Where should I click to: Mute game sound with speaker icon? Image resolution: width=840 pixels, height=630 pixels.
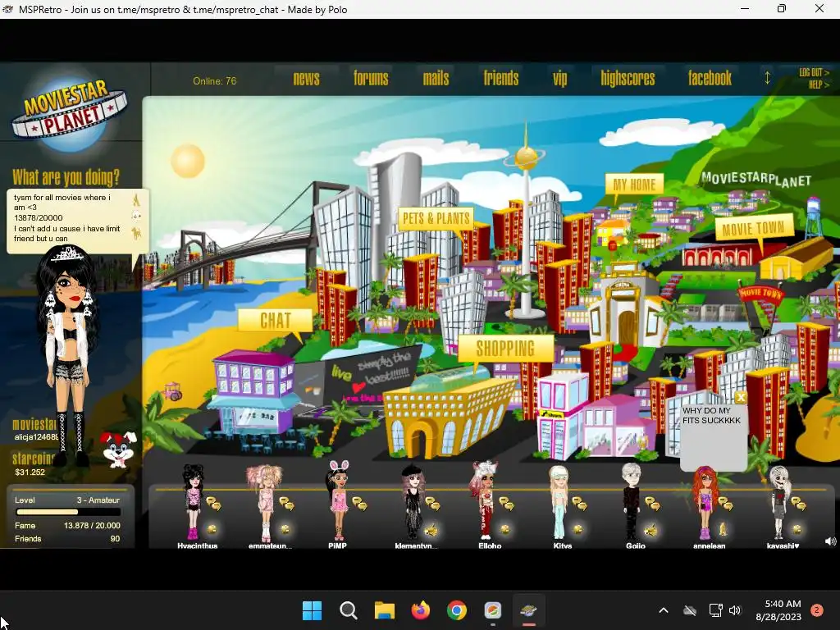coord(830,541)
